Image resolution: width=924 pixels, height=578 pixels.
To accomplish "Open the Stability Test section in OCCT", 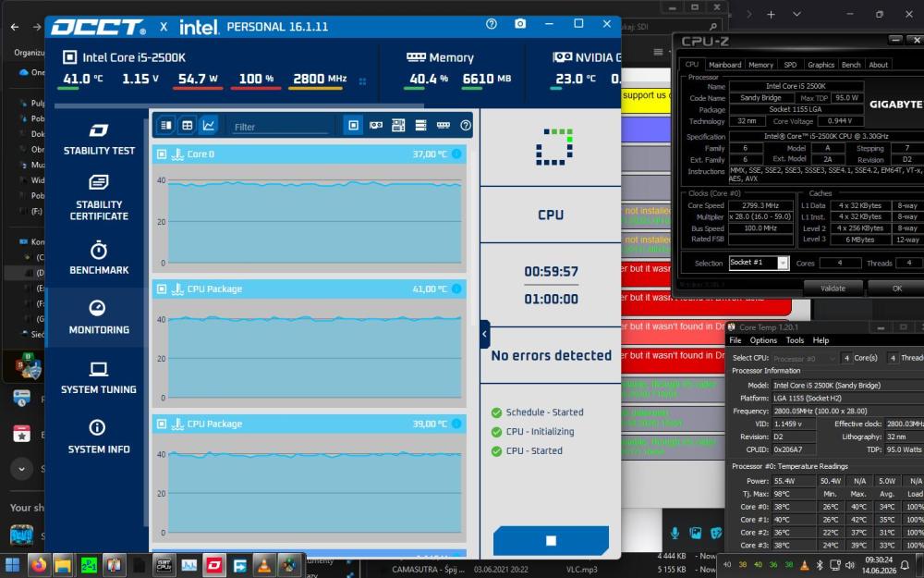I will (99, 140).
